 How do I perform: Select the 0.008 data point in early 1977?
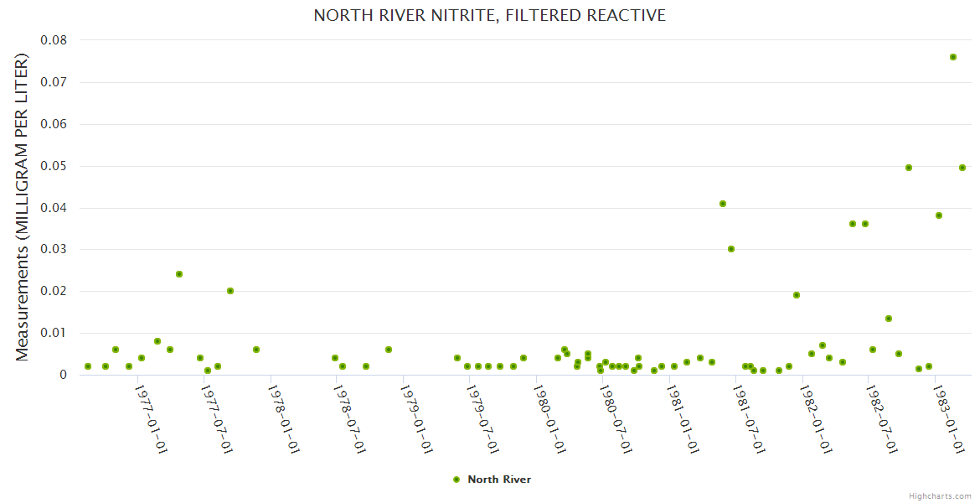click(x=157, y=341)
